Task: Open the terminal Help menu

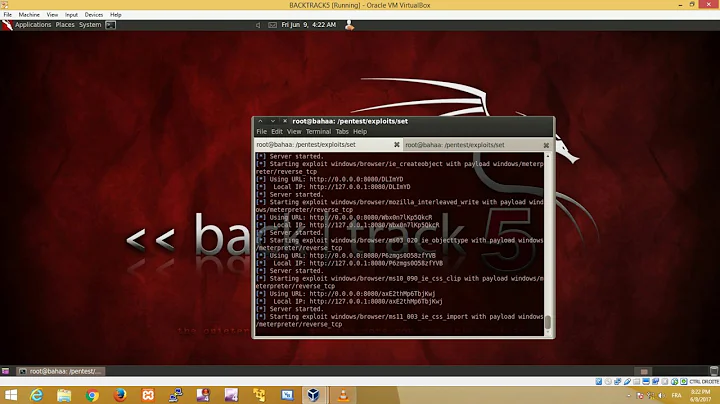Action: (x=360, y=131)
